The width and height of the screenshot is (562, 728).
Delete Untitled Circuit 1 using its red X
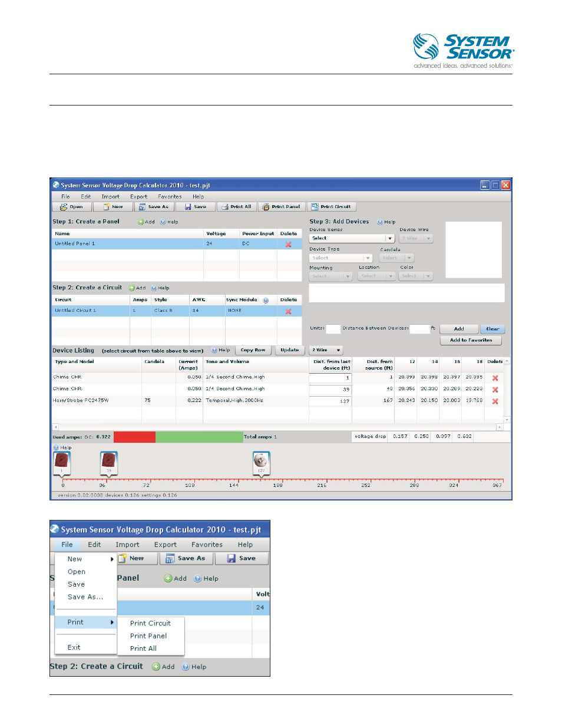289,311
